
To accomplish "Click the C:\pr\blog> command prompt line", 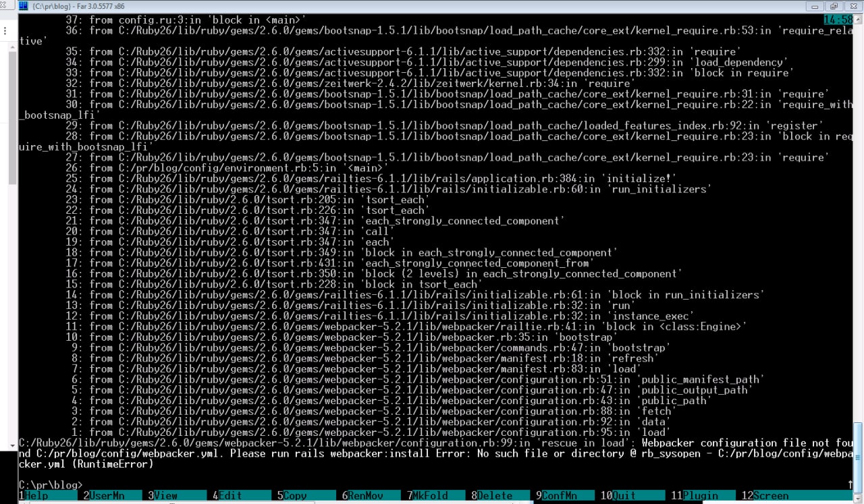I will coord(51,485).
